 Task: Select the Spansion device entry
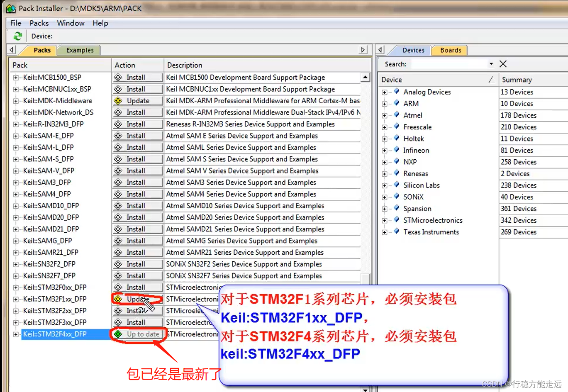pos(417,208)
